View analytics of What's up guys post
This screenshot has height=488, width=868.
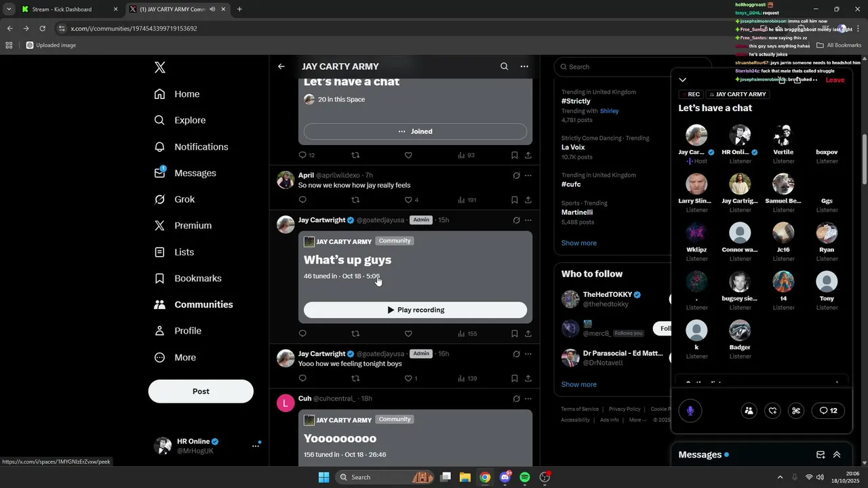(467, 333)
